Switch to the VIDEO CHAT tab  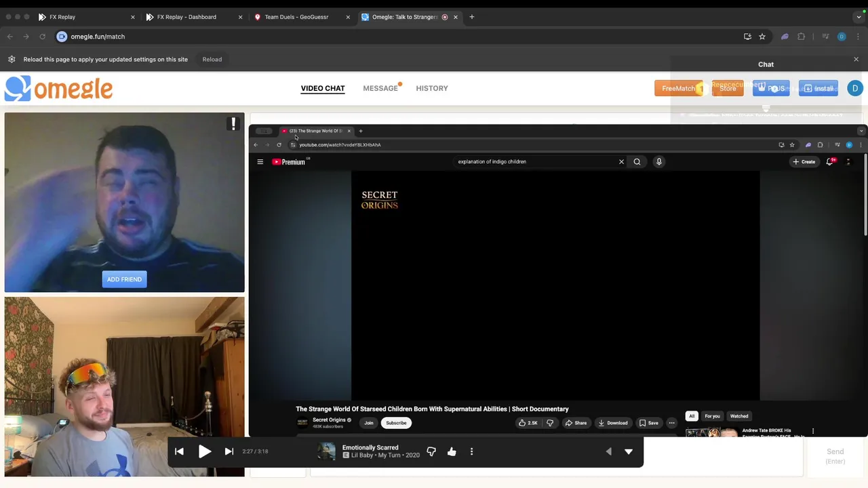[x=323, y=88]
